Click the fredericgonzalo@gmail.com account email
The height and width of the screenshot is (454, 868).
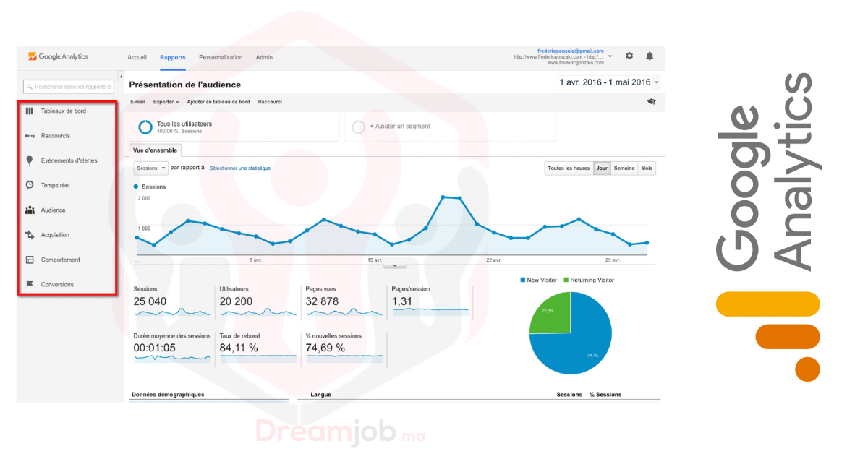[x=571, y=51]
